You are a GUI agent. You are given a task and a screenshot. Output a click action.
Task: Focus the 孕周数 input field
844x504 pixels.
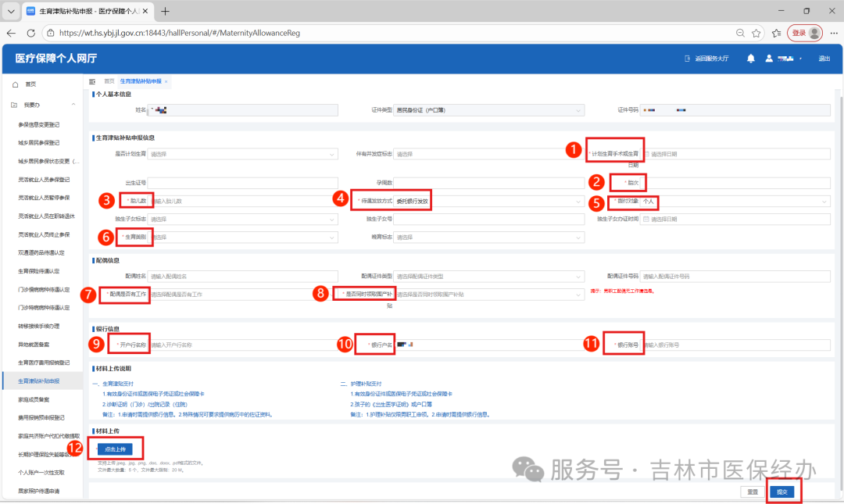(488, 183)
